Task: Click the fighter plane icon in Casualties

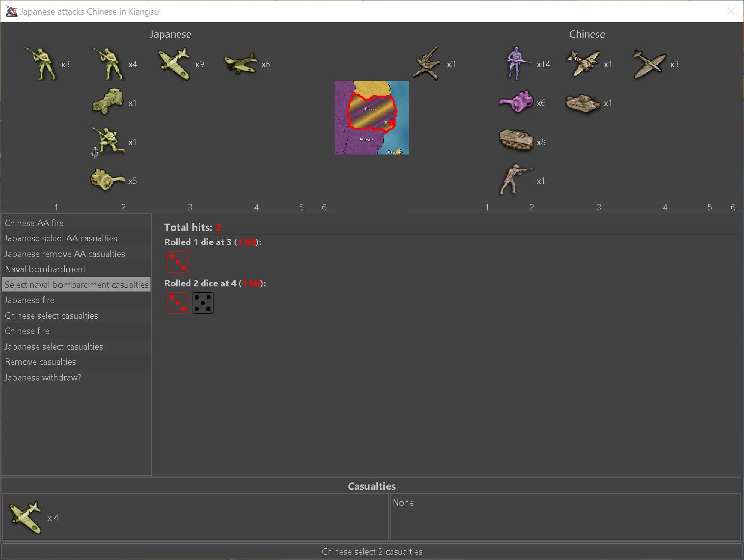Action: tap(25, 517)
